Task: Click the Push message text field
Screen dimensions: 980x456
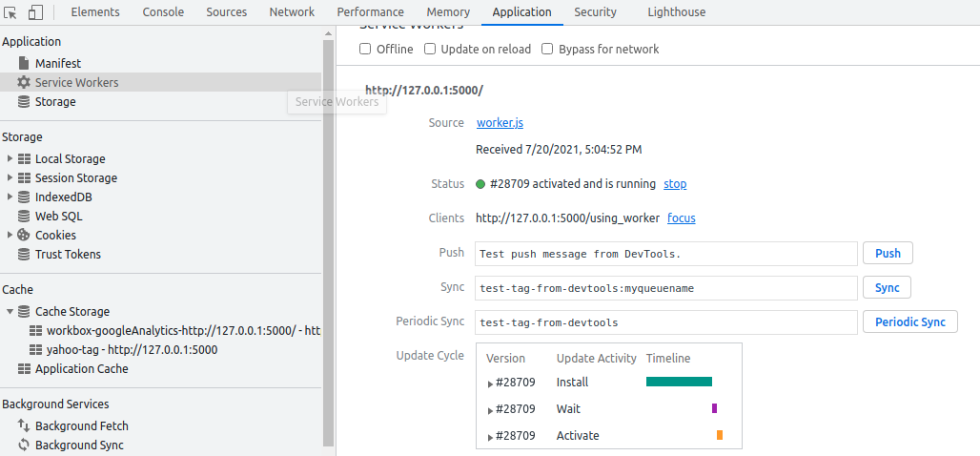Action: (666, 254)
